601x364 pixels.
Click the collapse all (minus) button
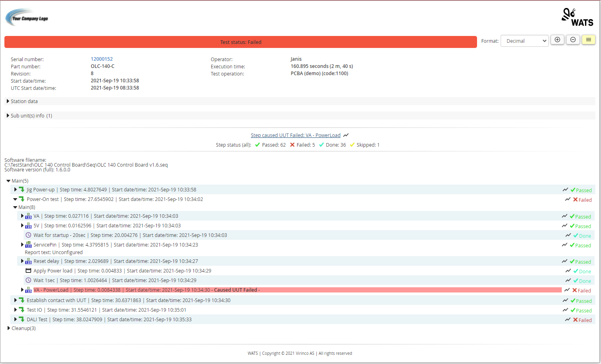573,40
